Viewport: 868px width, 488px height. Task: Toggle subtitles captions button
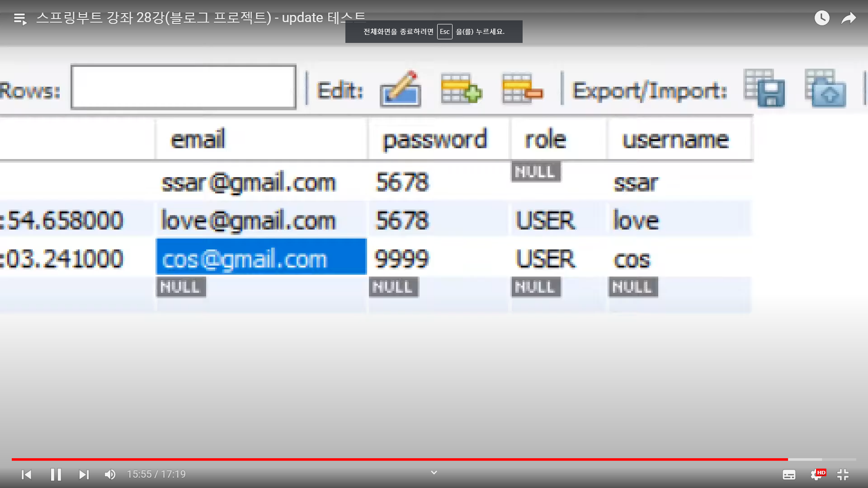pyautogui.click(x=789, y=474)
